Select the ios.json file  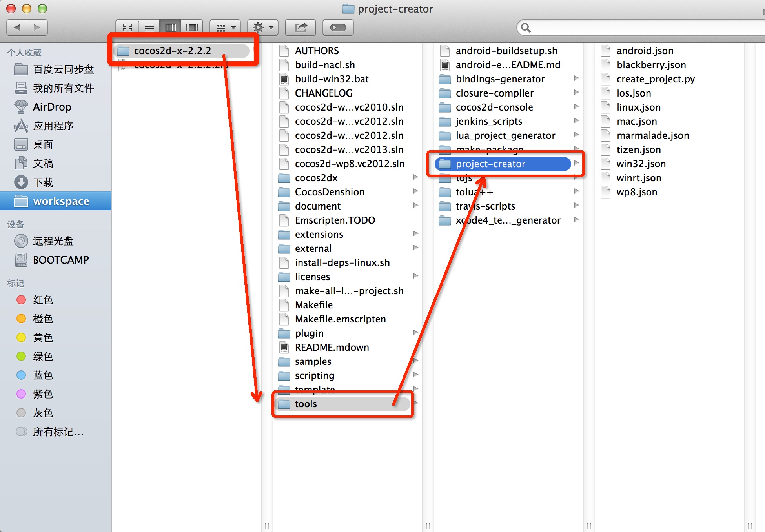pos(664,93)
